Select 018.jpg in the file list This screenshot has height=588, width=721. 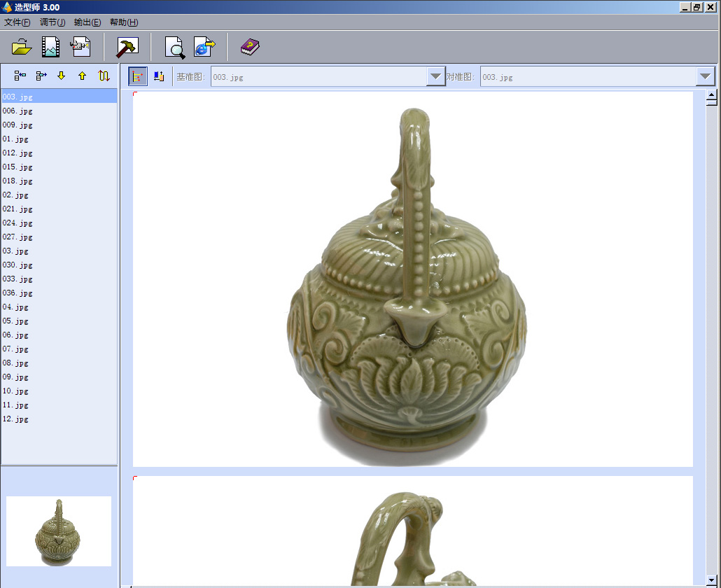click(x=59, y=181)
